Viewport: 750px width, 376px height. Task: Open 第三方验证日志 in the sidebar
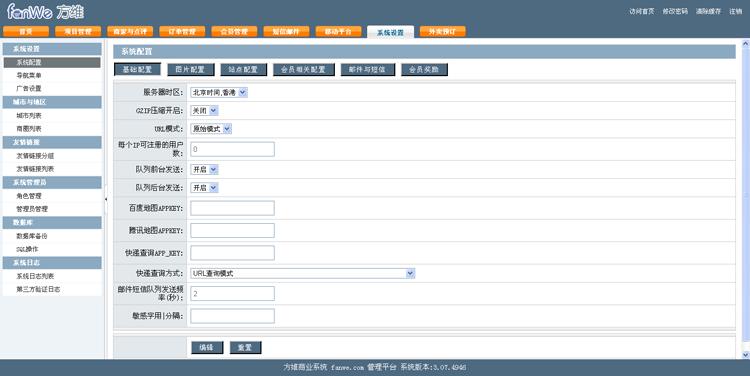point(52,289)
